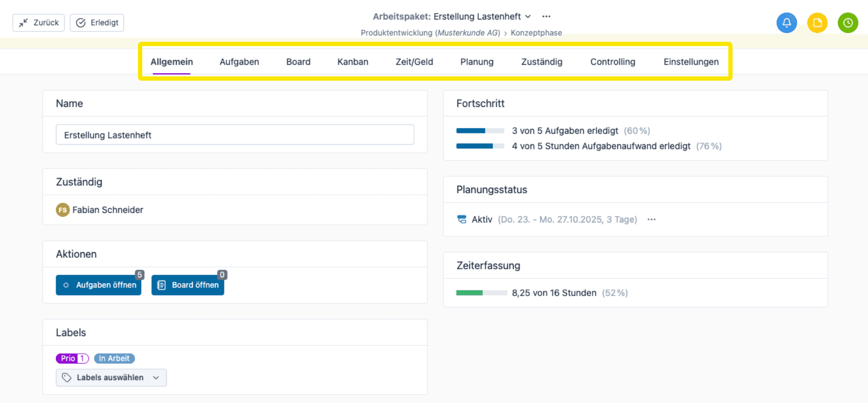Switch to the Kanban tab
Screen dimensions: 868x403
coord(353,62)
